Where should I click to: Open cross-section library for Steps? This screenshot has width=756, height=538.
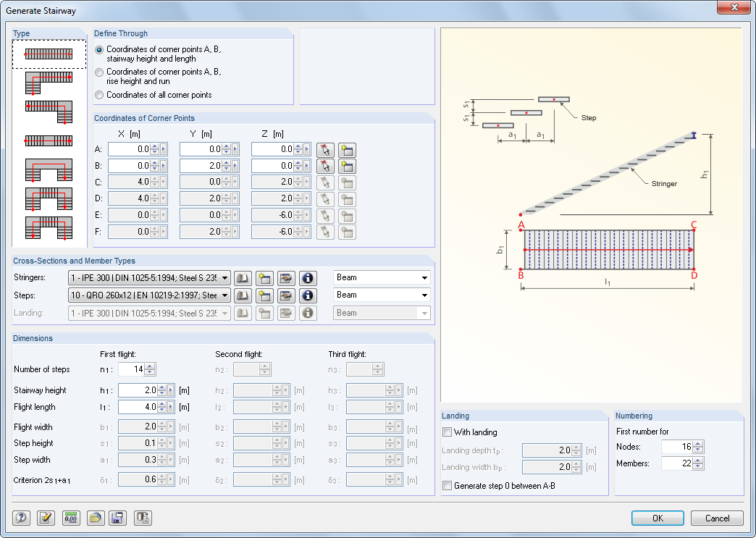pyautogui.click(x=243, y=295)
